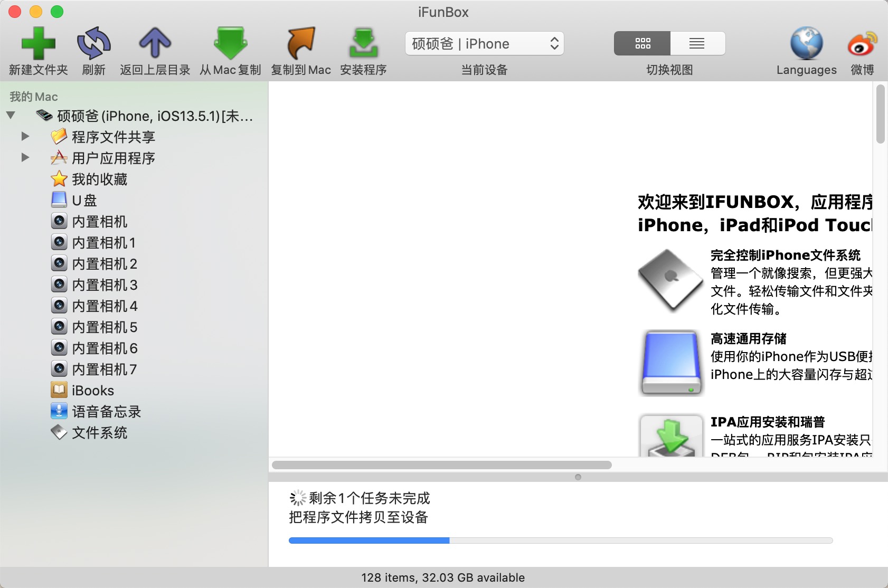The height and width of the screenshot is (588, 888).
Task: Click the 从Mac复制 green down arrow
Action: 230,43
